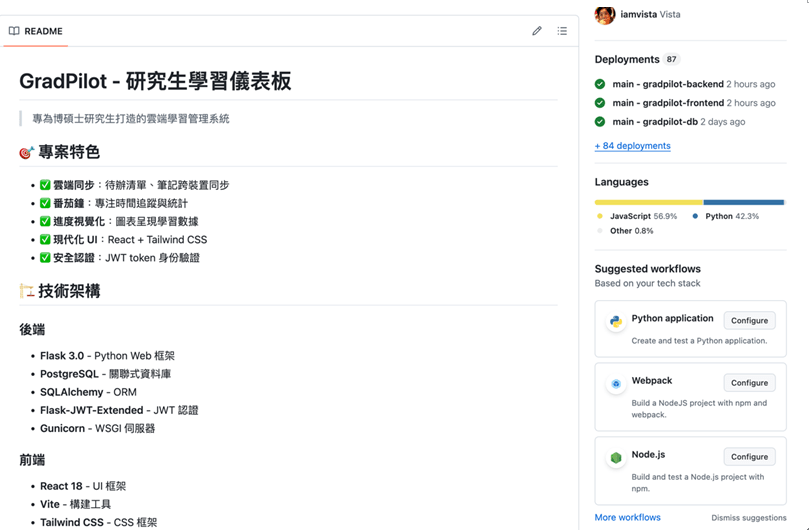Click the Flask 3.0 list item

click(x=107, y=356)
